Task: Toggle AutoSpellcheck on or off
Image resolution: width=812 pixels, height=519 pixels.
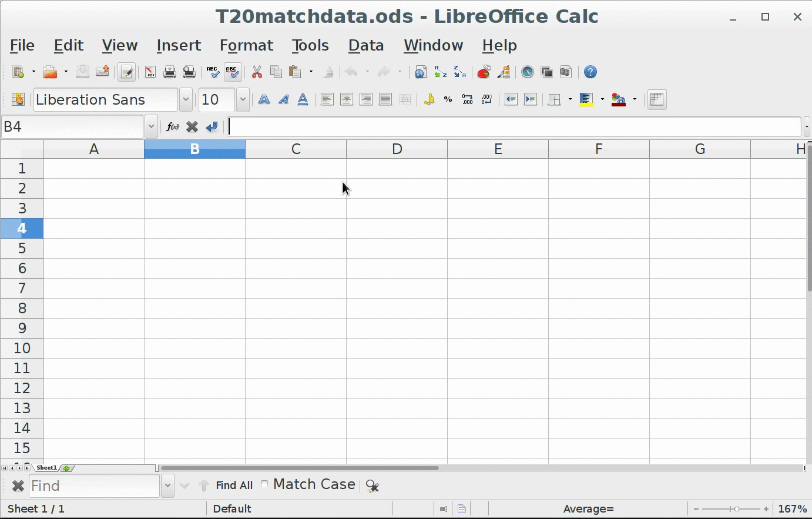Action: point(232,72)
